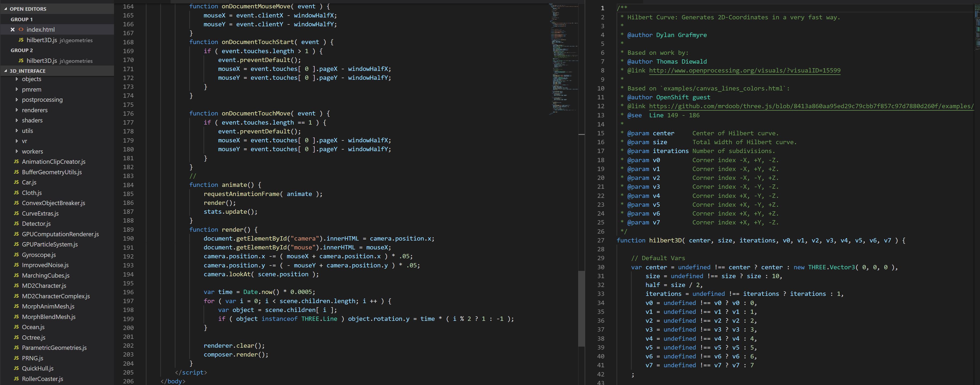Image resolution: width=980 pixels, height=385 pixels.
Task: Click the JS icon beside ParametricGeometries.js
Action: [x=16, y=348]
